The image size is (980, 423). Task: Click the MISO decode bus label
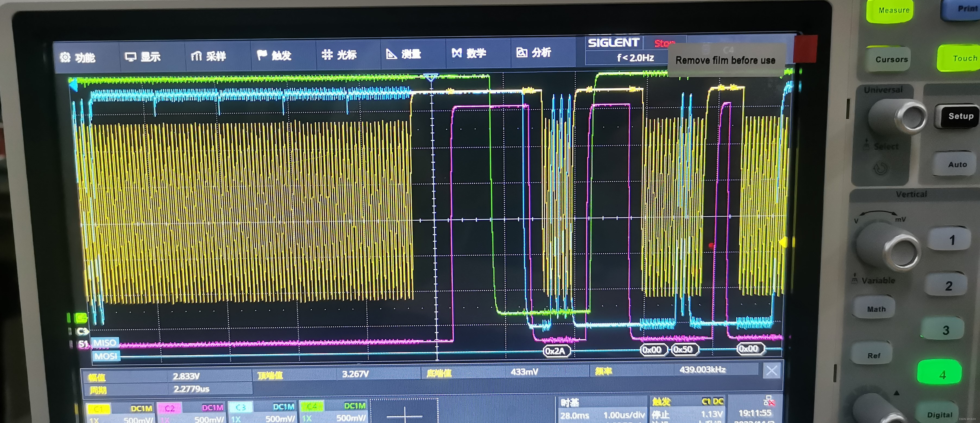tap(105, 343)
